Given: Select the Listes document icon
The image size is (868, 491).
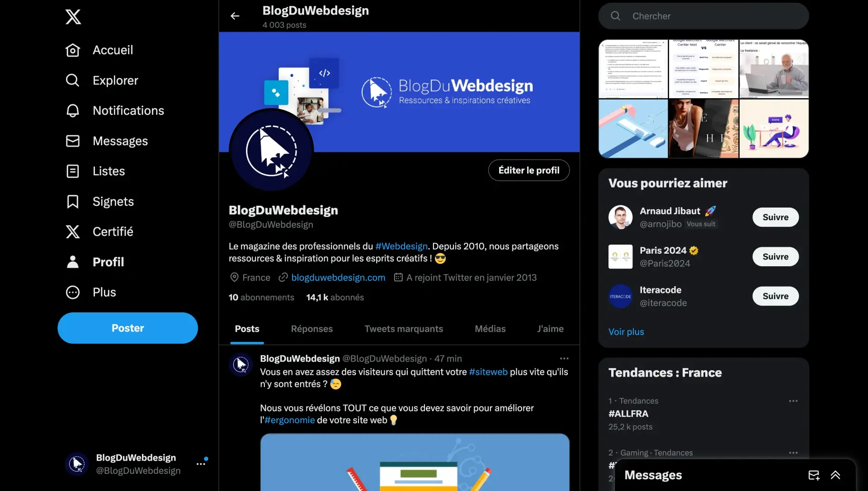Looking at the screenshot, I should coord(71,171).
